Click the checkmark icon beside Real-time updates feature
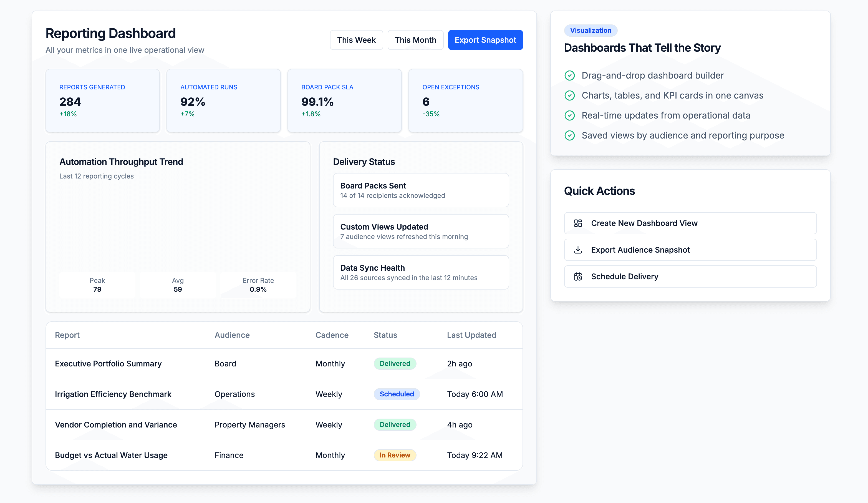868x503 pixels. (570, 115)
